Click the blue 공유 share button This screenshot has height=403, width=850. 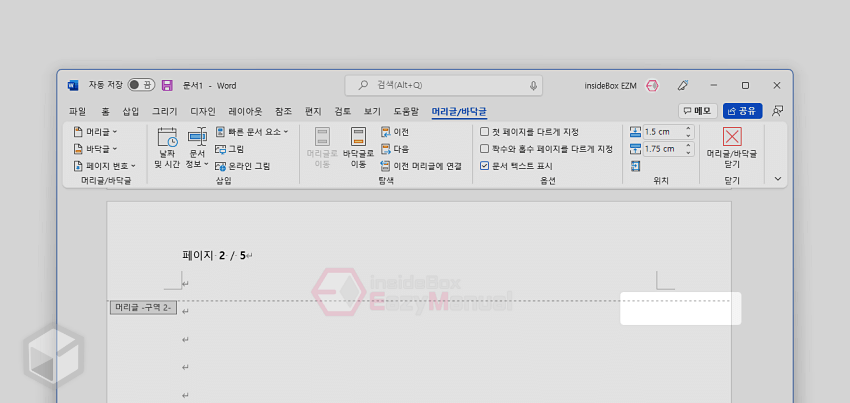(743, 111)
